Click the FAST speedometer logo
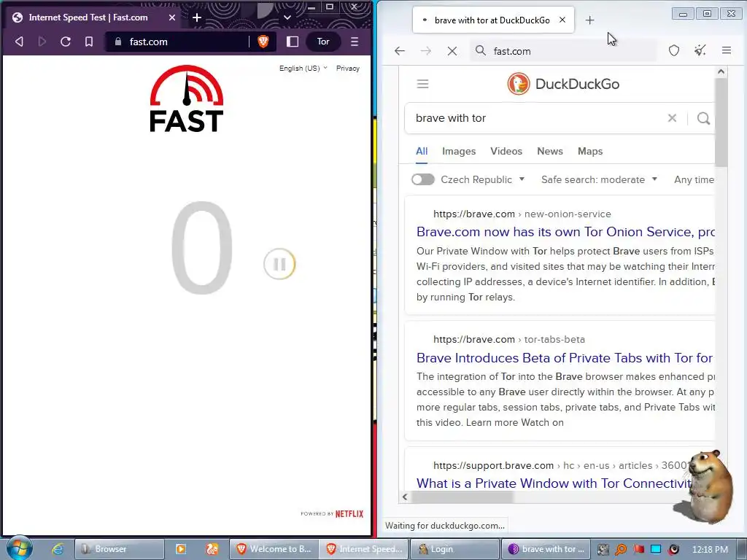Viewport: 747px width, 560px height. tap(186, 98)
